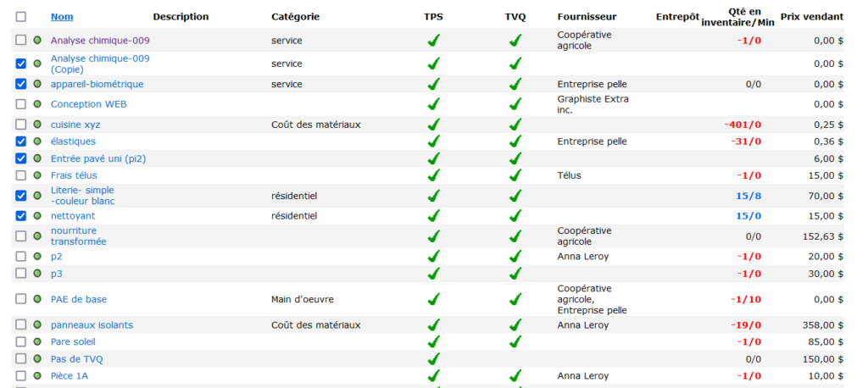Toggle the select-all checkbox in header
The height and width of the screenshot is (388, 868).
point(20,17)
